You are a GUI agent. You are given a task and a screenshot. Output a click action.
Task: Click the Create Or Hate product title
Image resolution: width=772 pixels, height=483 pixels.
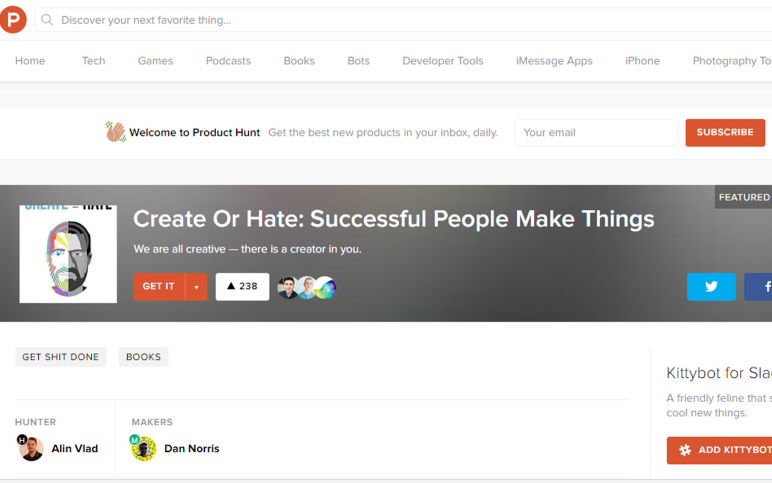(x=394, y=219)
